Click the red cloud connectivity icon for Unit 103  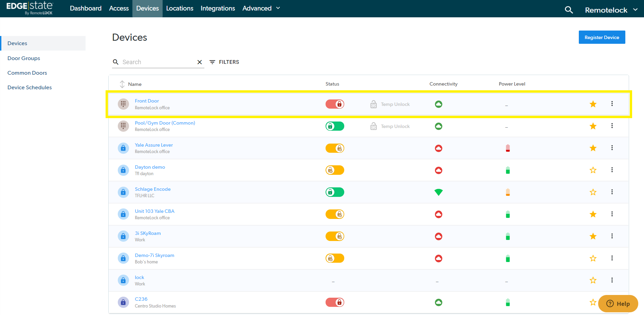438,215
